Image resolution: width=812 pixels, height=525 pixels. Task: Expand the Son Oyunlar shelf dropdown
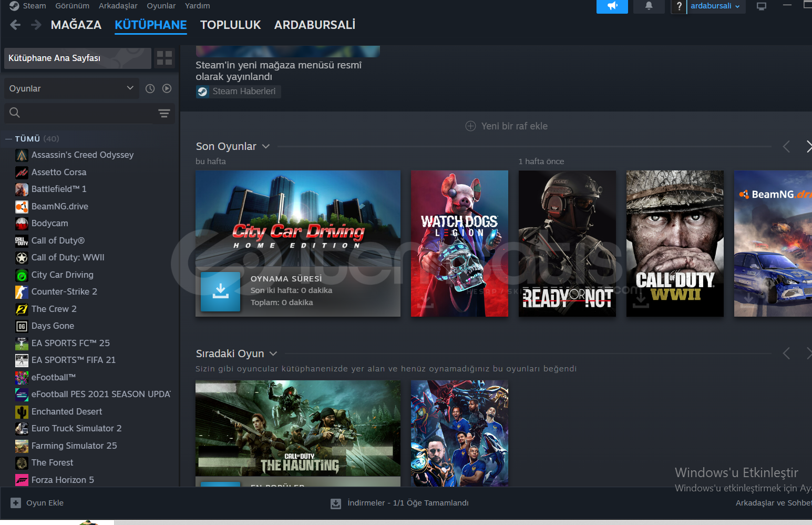(x=266, y=146)
